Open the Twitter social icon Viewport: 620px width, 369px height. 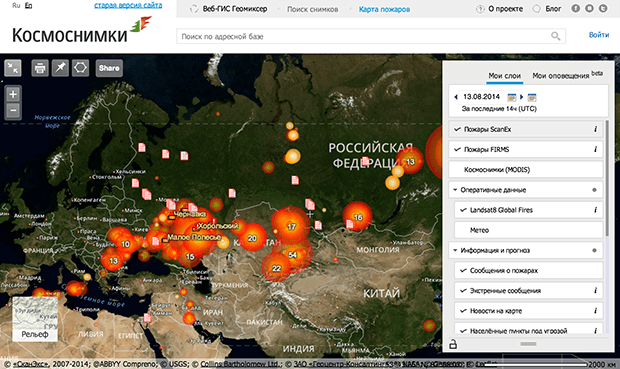click(x=603, y=8)
